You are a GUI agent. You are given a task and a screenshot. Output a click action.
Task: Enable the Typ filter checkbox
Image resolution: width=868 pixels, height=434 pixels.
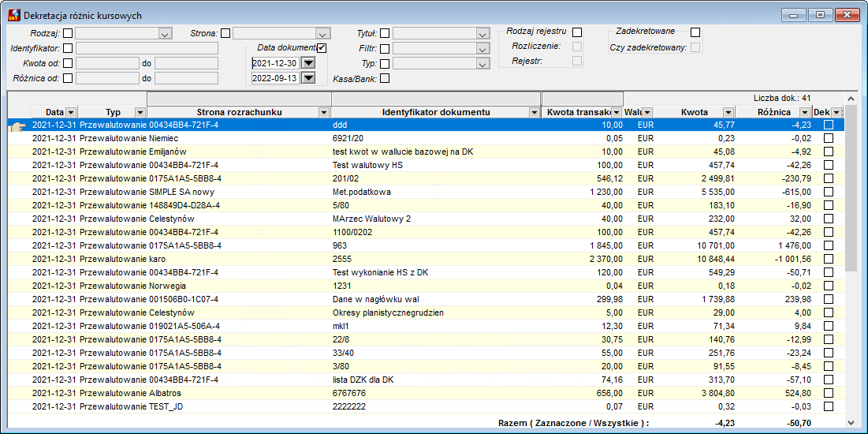click(385, 63)
